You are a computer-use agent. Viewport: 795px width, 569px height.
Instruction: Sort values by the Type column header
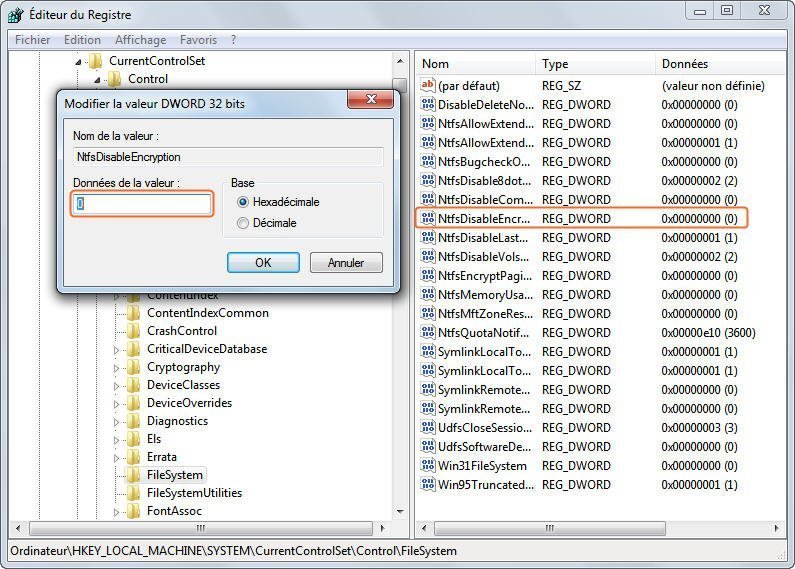596,64
